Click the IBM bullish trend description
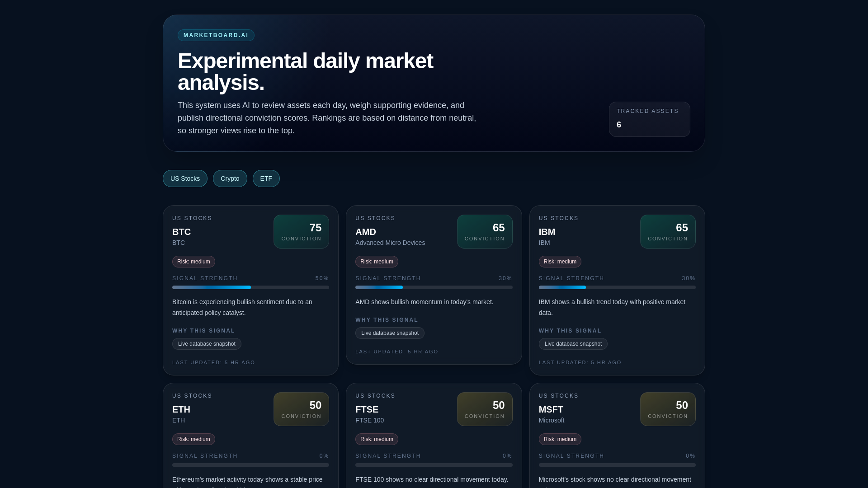 (612, 307)
